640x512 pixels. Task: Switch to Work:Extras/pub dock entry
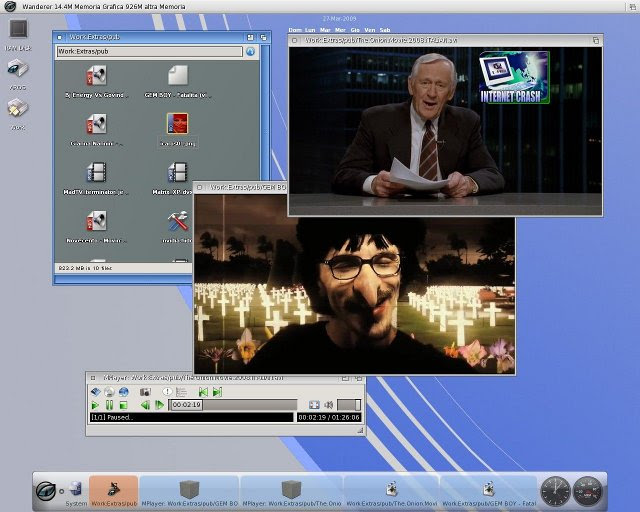coord(113,492)
